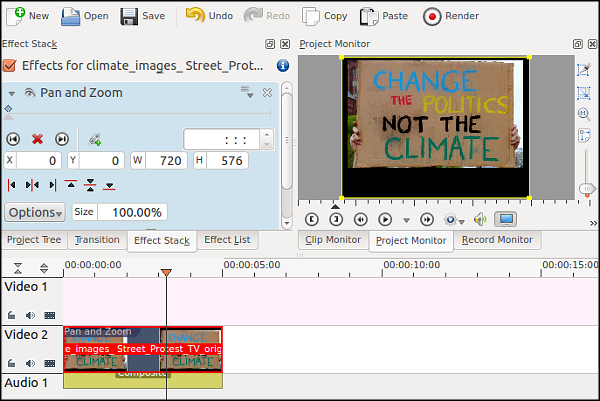Mute the Video 1 track audio
Image resolution: width=600 pixels, height=401 pixels.
(x=30, y=314)
